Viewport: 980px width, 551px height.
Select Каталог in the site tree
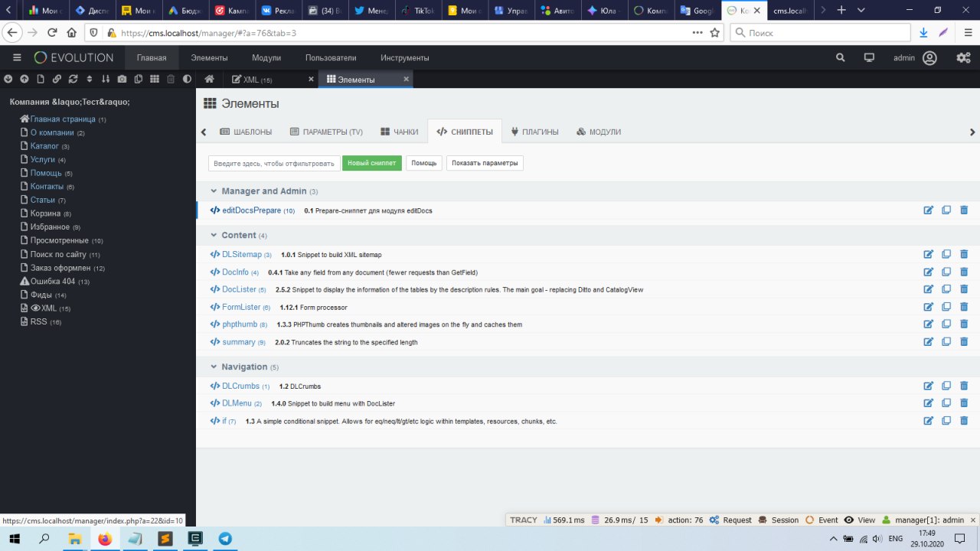[44, 146]
